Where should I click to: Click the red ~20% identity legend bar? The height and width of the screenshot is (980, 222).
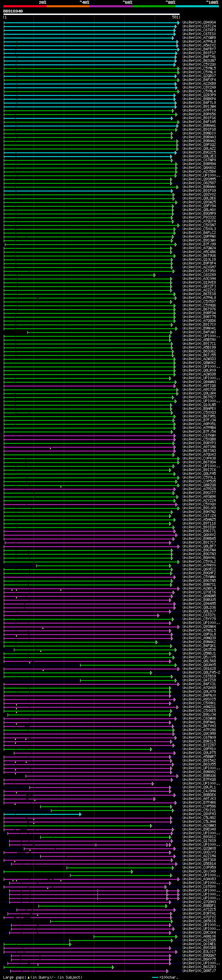[x=25, y=6]
